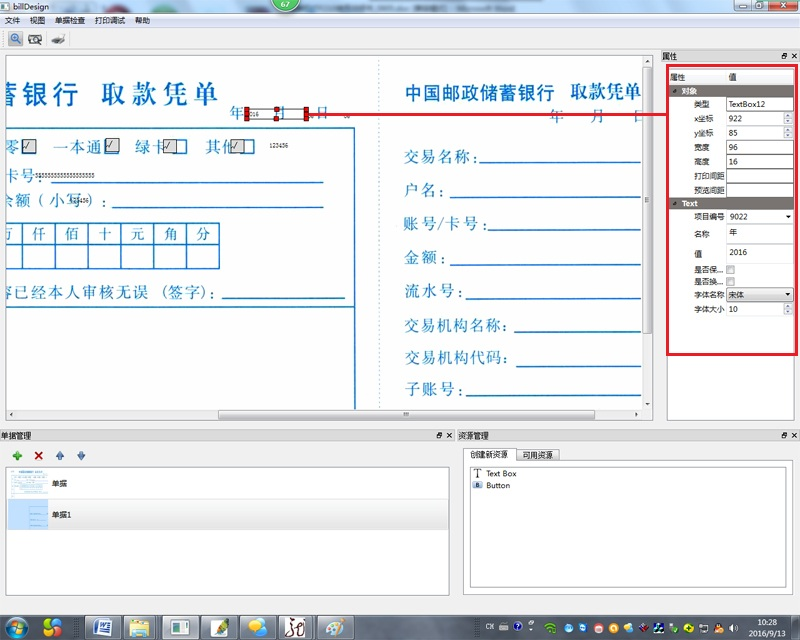The image size is (800, 640).
Task: Switch to the 创建新资源 tab
Action: tap(489, 454)
